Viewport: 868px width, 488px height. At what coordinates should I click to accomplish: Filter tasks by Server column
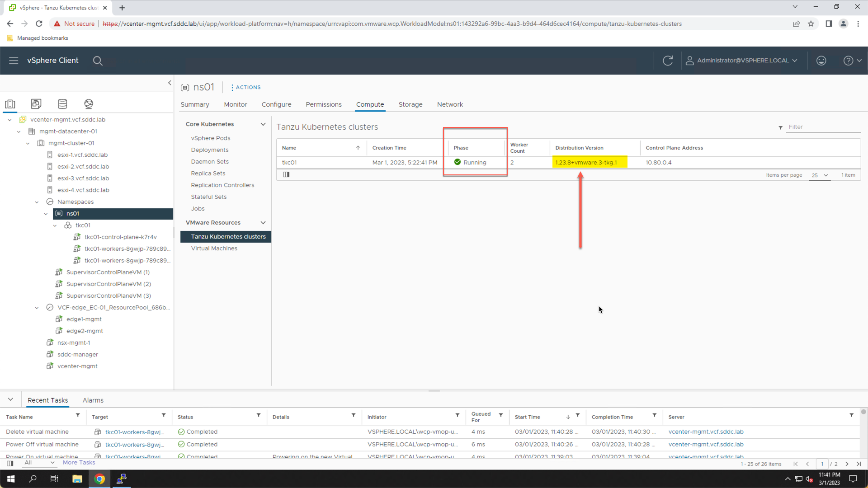point(852,415)
